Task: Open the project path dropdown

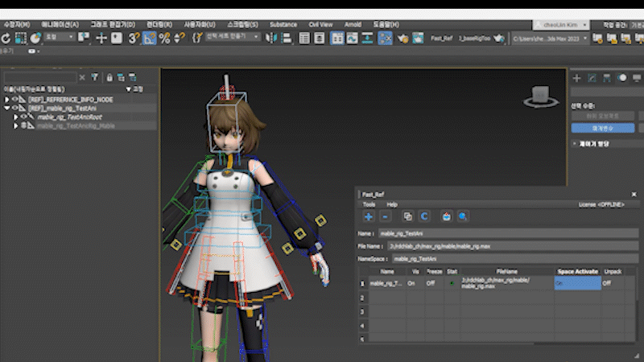Action: pos(584,38)
